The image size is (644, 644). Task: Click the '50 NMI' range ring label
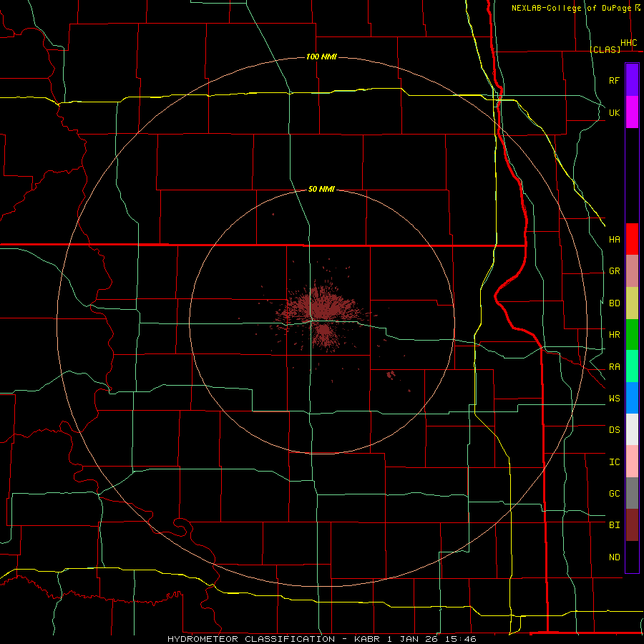(x=321, y=189)
